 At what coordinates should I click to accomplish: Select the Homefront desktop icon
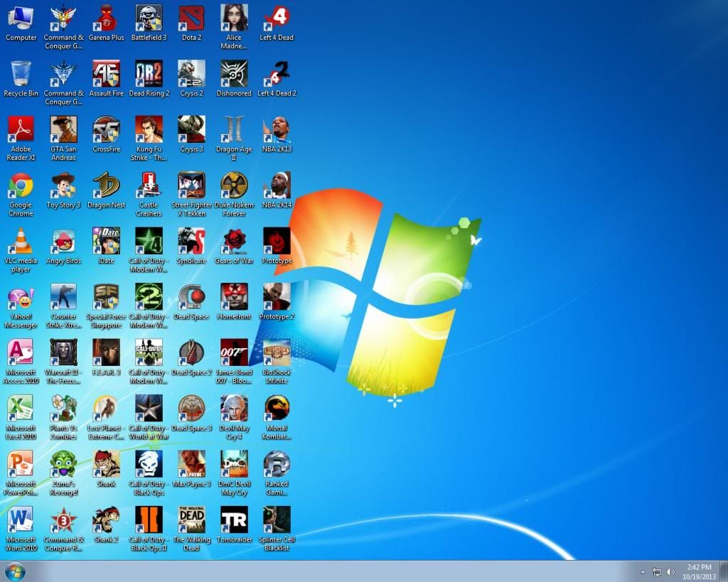coord(234,302)
